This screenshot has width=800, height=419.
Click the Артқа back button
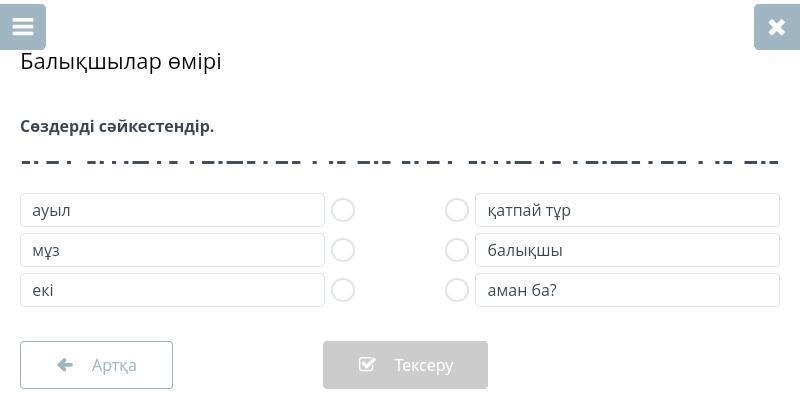pyautogui.click(x=96, y=365)
